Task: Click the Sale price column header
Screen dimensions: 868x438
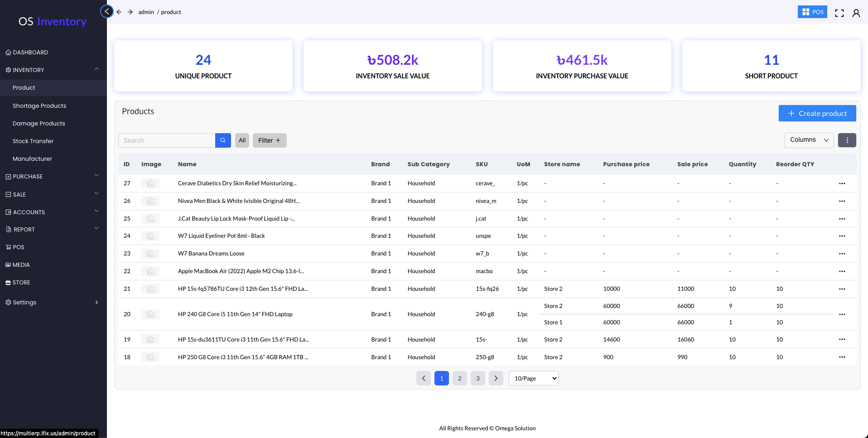Action: (x=692, y=164)
